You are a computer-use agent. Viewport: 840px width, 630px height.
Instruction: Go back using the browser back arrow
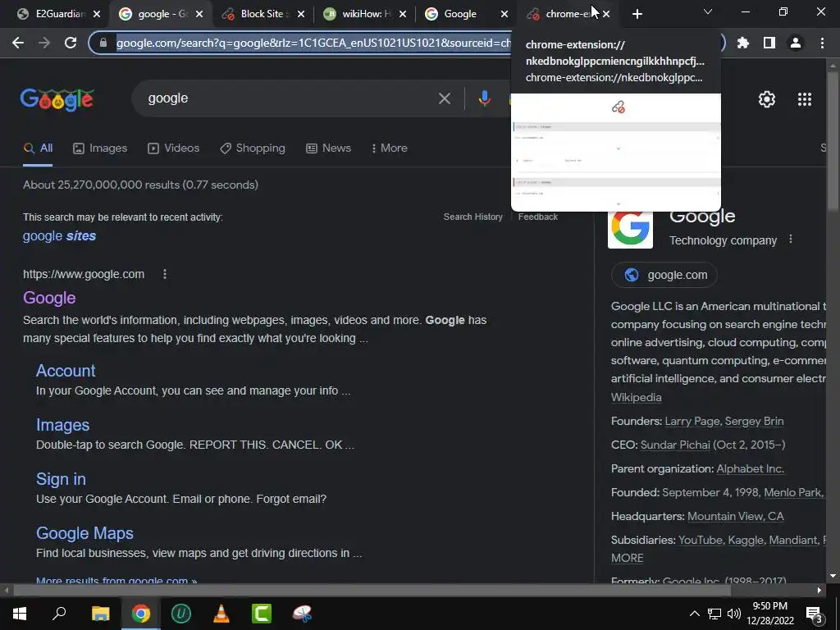(x=18, y=43)
